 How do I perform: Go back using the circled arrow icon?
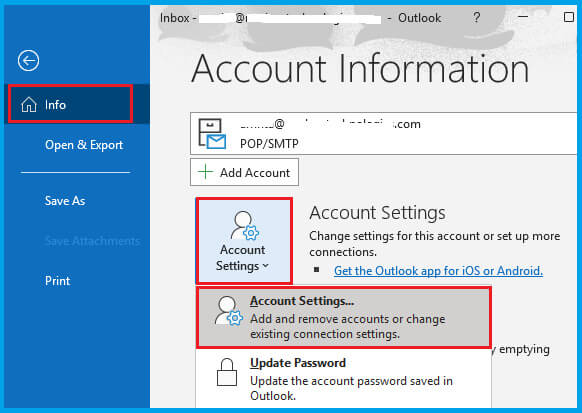point(28,60)
